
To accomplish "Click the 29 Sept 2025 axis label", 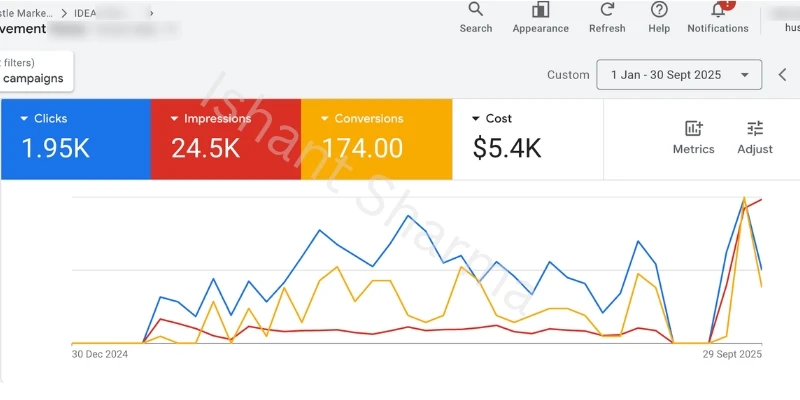I will (731, 354).
